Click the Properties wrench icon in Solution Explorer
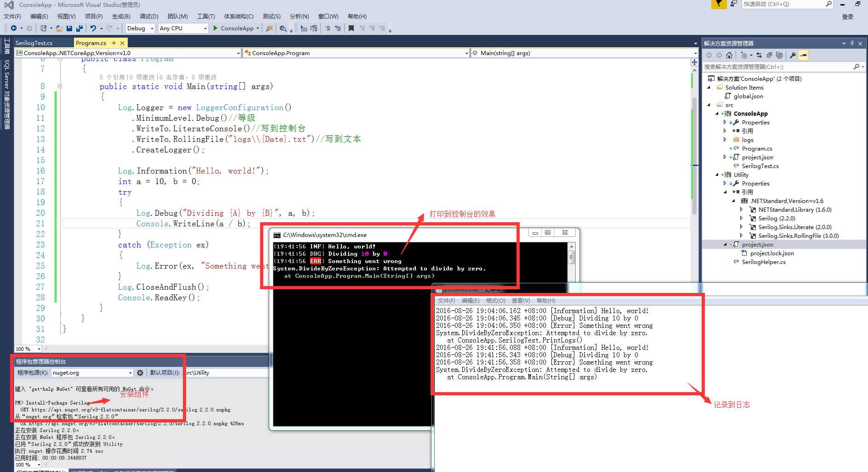 pyautogui.click(x=793, y=55)
